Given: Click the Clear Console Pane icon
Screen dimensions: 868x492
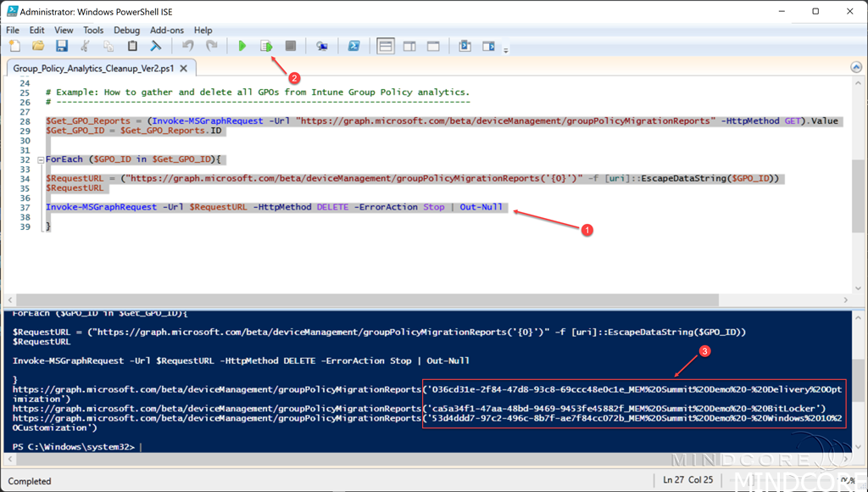Looking at the screenshot, I should tap(156, 46).
